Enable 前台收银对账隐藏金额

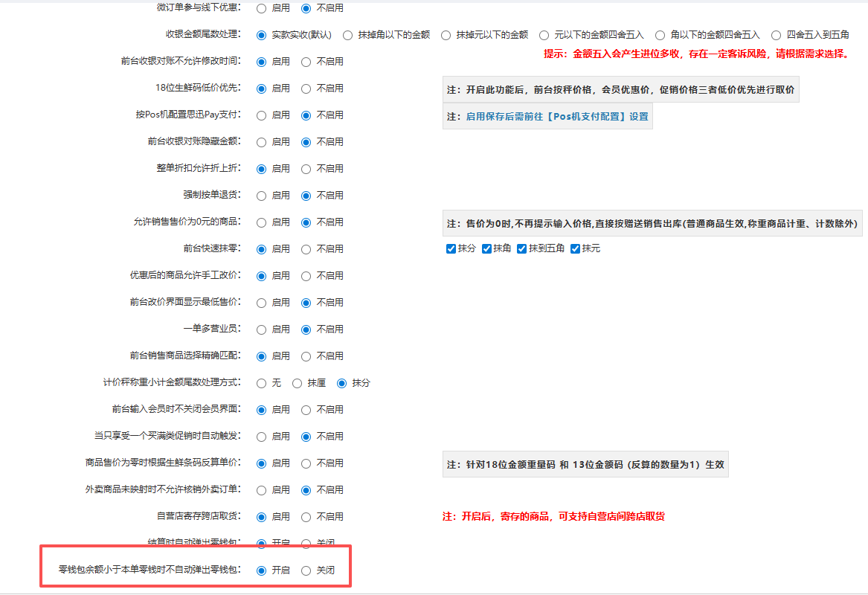pyautogui.click(x=261, y=142)
